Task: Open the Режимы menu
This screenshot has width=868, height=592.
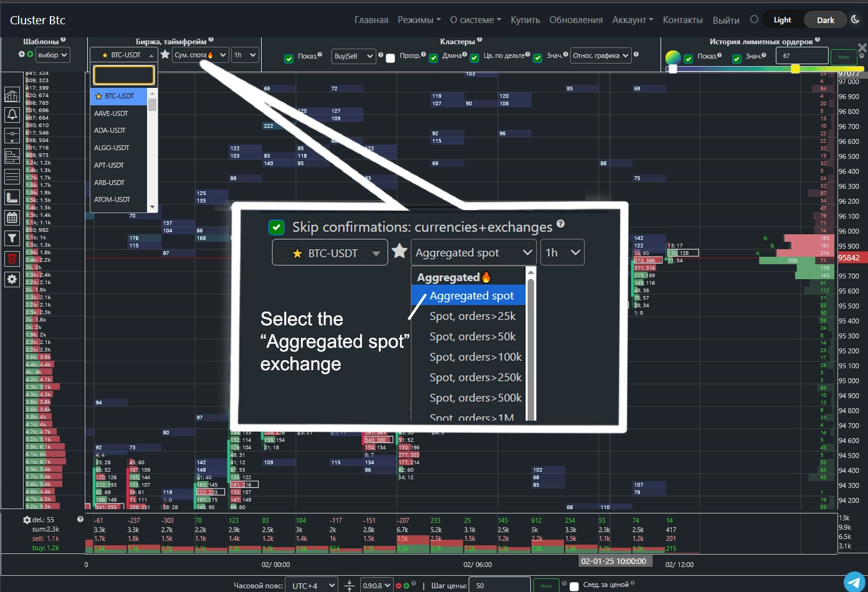Action: tap(419, 20)
